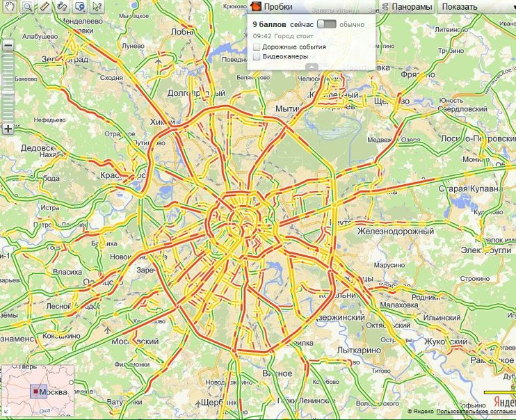This screenshot has height=420, width=516.
Task: Enable the Дорожные события checkbox
Action: pos(257,47)
